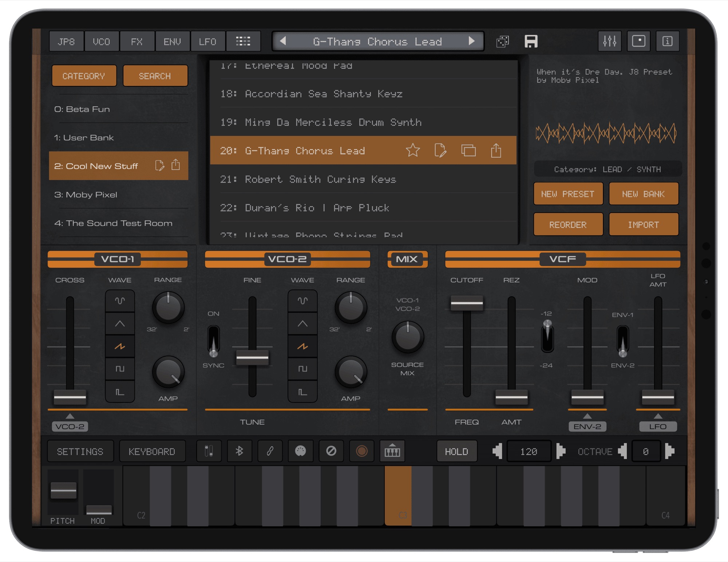Share the Cool New Stuff bank
The width and height of the screenshot is (728, 562).
point(176,165)
